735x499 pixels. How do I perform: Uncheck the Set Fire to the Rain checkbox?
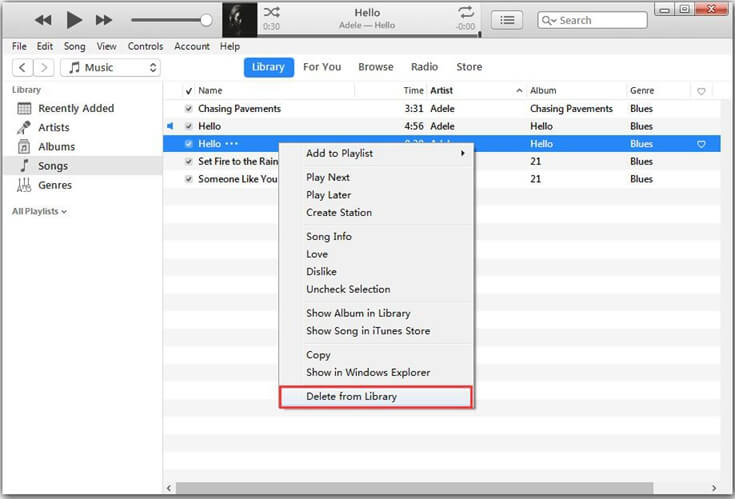point(189,162)
